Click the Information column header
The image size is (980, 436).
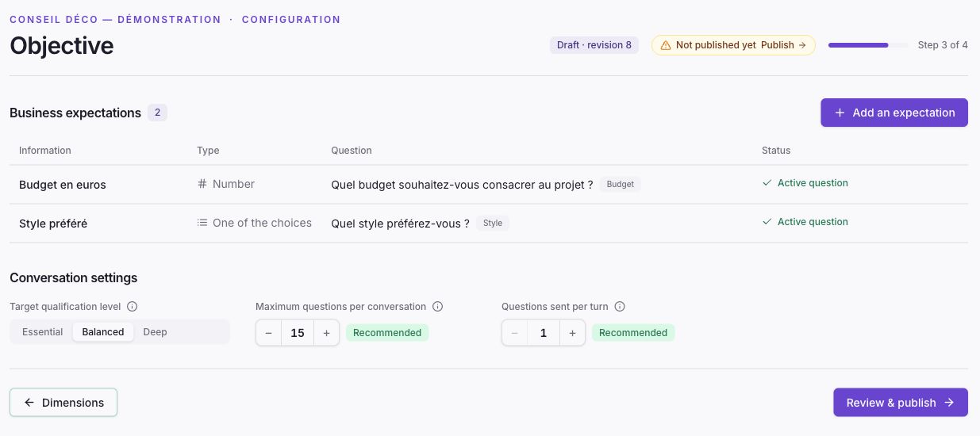45,151
